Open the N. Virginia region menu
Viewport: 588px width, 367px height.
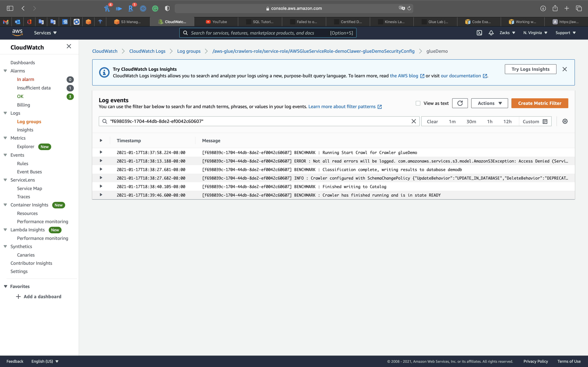(x=535, y=33)
